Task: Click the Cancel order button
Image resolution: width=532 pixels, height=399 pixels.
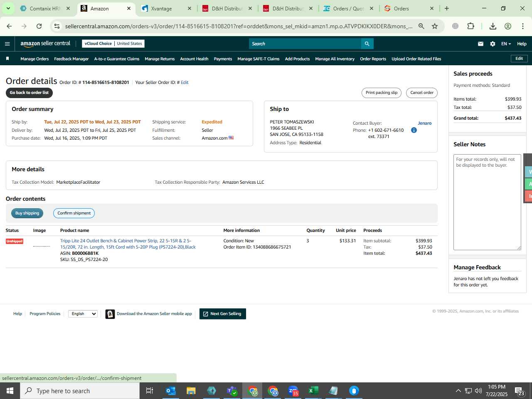Action: coord(422,93)
